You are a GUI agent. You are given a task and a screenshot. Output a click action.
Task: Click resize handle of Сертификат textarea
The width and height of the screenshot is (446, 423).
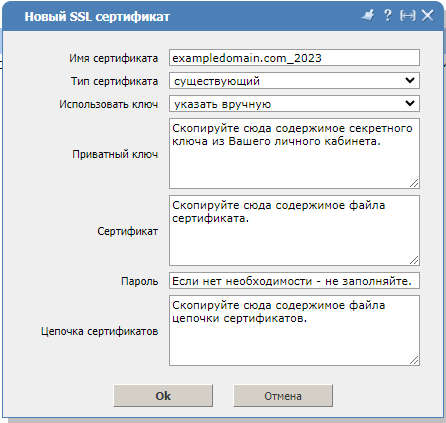(414, 260)
